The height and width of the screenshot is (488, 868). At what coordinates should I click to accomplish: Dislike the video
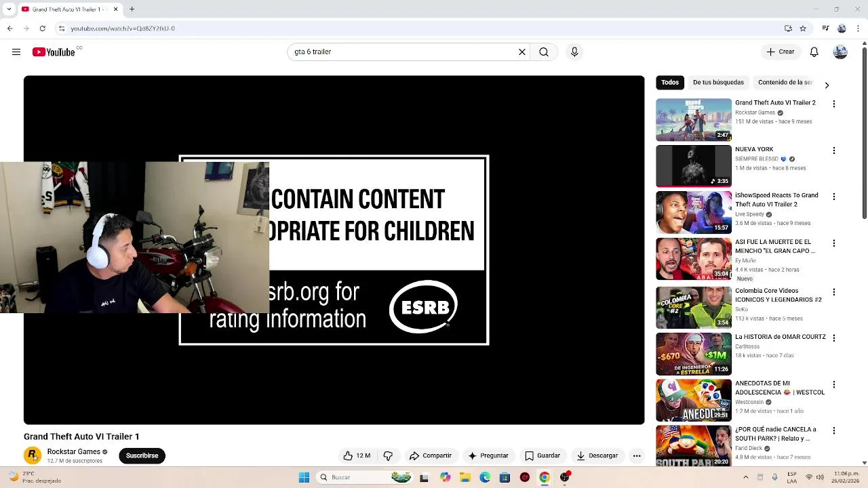click(x=389, y=455)
